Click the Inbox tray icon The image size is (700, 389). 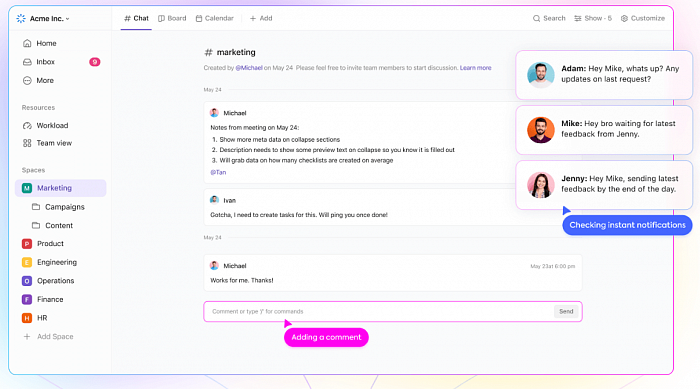click(27, 62)
